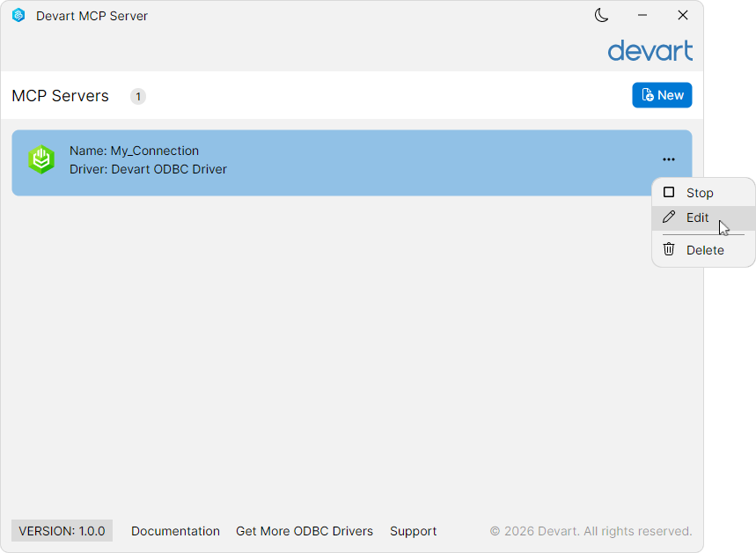This screenshot has width=756, height=553.
Task: Choose Delete in the context menu
Action: [x=703, y=250]
